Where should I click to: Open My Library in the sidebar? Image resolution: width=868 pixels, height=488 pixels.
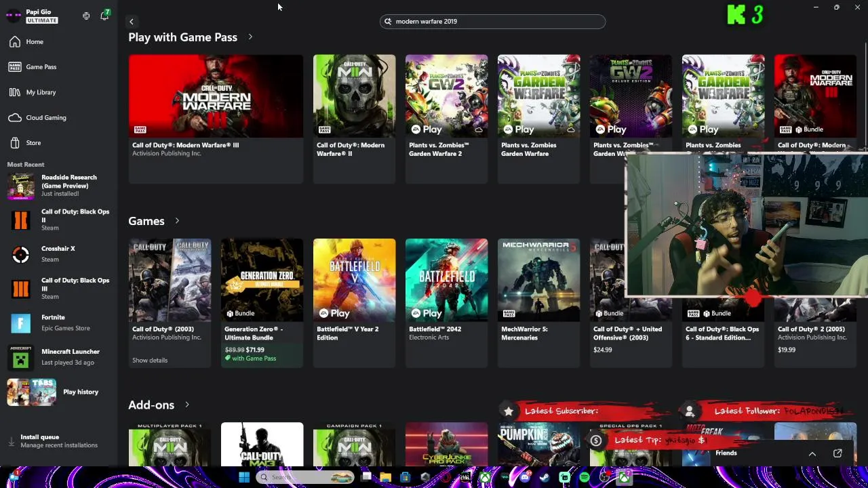(x=59, y=92)
